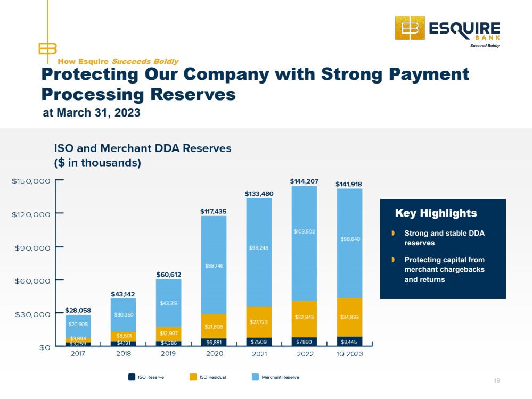Click the $117,435 total above 2020
Image resolution: width=532 pixels, height=399 pixels.
tap(213, 211)
